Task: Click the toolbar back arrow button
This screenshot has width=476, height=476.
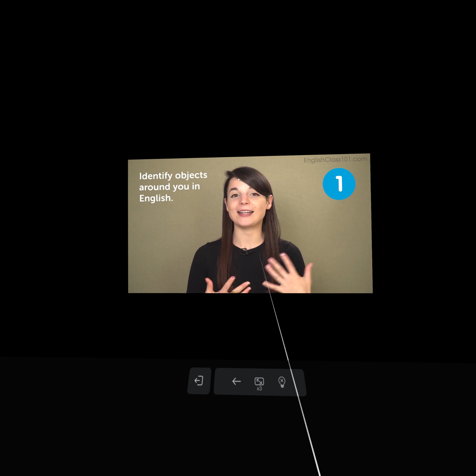Action: (x=236, y=381)
